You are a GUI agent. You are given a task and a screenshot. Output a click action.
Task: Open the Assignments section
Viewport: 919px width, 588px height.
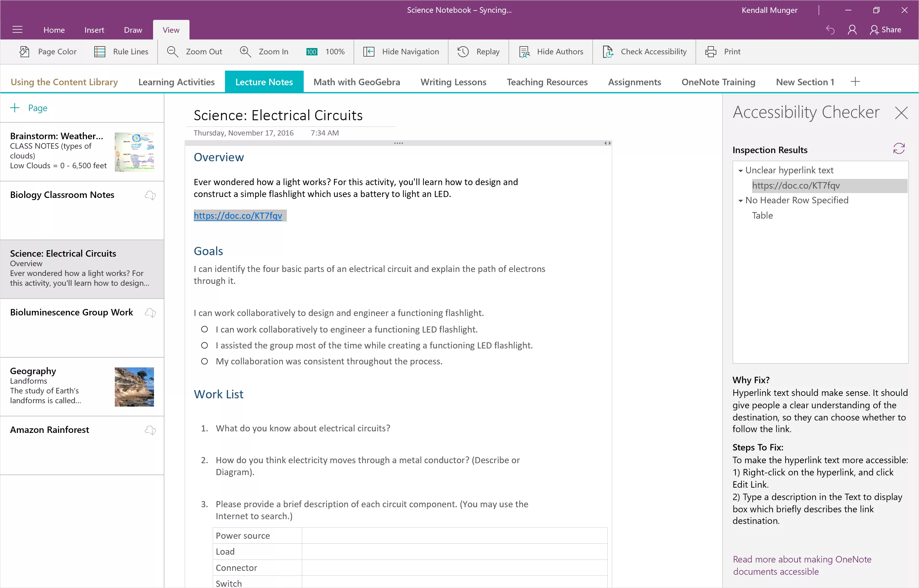(634, 82)
